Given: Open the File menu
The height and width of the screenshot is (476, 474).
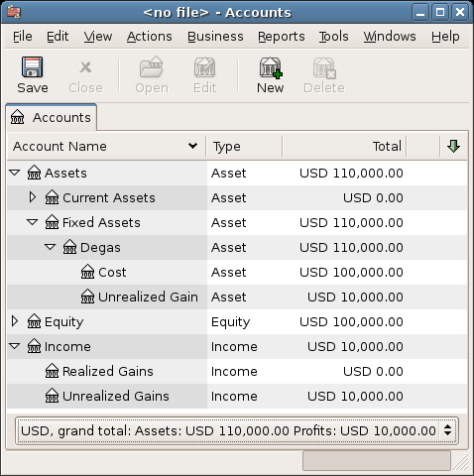Looking at the screenshot, I should 23,37.
